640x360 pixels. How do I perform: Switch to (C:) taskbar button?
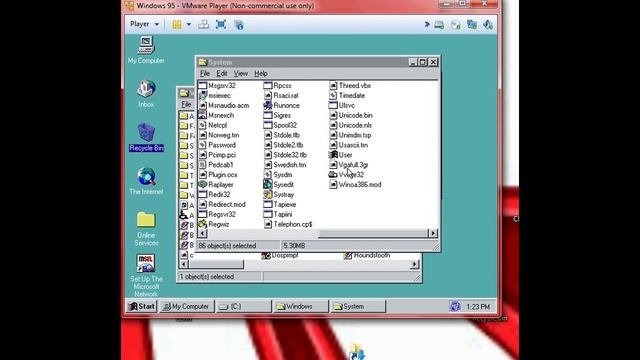tap(243, 306)
